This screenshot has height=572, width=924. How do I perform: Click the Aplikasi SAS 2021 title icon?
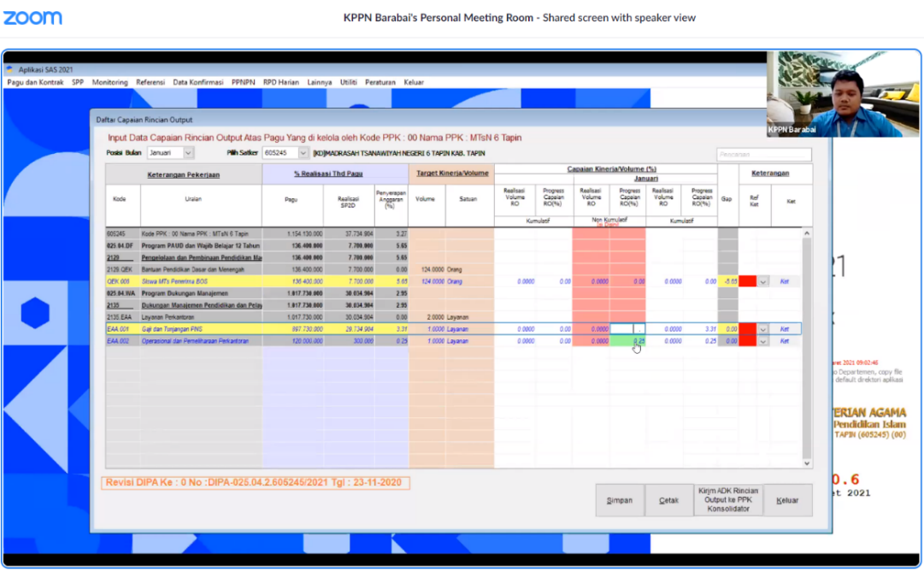10,69
